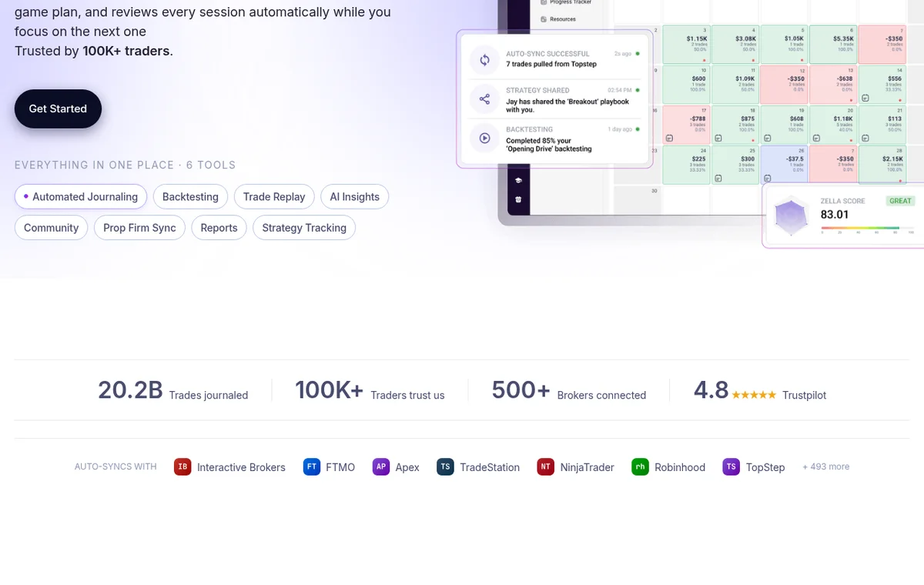This screenshot has height=585, width=924.
Task: Click the $3.08K calendar day cell
Action: point(735,45)
